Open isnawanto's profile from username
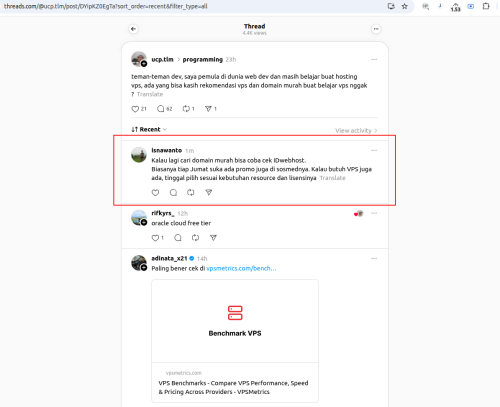Screen dimensions: 500x407 point(167,150)
